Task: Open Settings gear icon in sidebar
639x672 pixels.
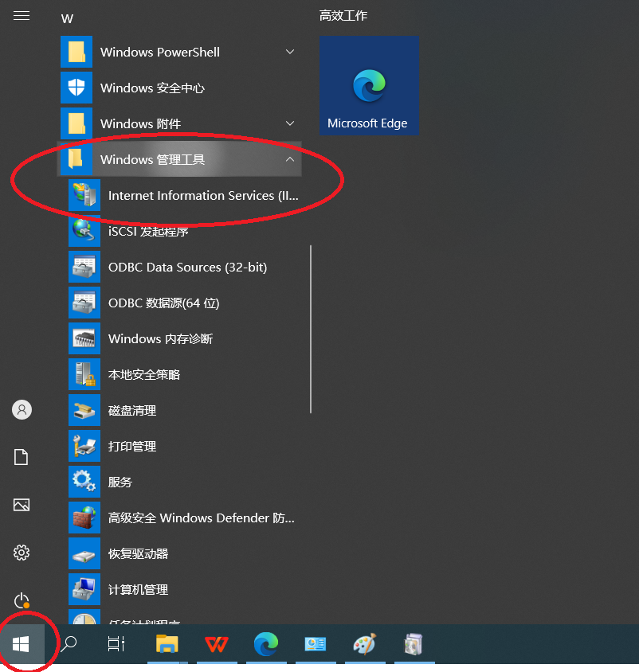Action: (x=22, y=553)
